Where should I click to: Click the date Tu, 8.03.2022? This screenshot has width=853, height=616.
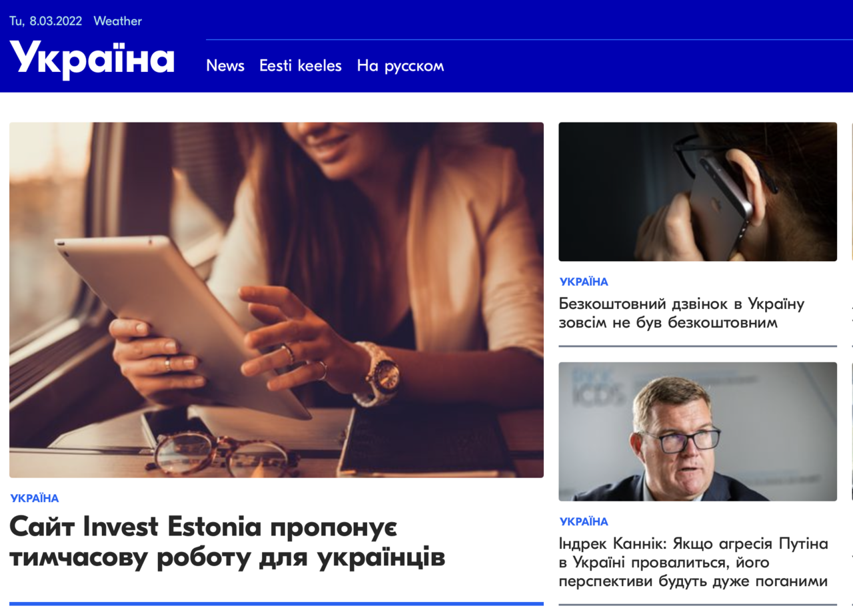click(45, 21)
